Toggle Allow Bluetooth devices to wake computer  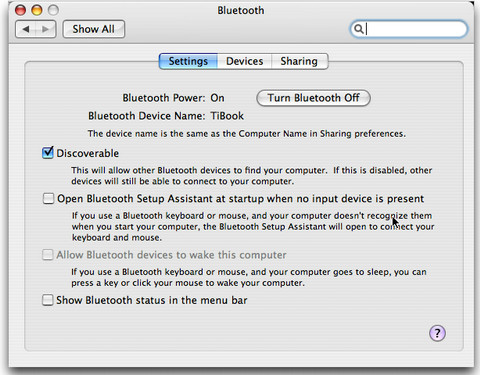[x=47, y=255]
